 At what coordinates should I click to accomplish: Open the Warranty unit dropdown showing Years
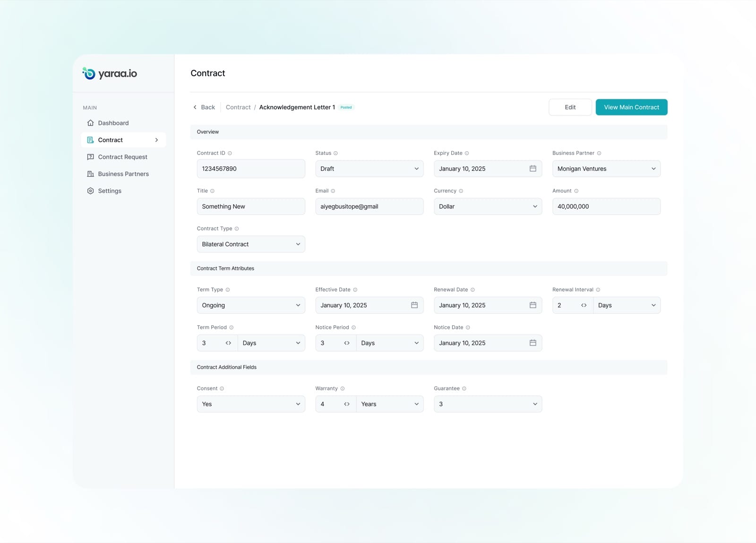click(390, 404)
